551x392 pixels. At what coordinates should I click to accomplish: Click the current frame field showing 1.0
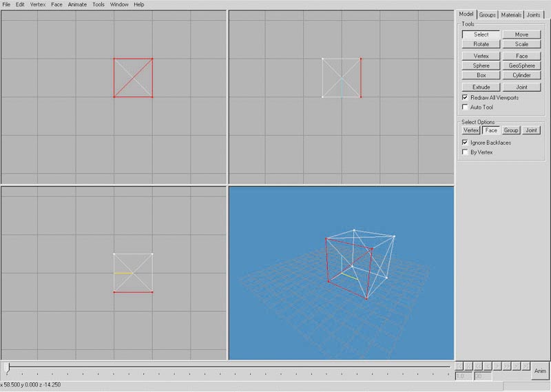[x=464, y=377]
